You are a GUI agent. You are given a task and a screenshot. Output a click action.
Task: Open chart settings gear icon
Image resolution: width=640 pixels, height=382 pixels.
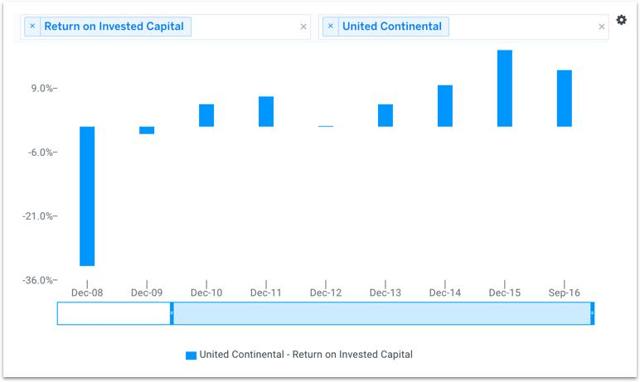621,20
